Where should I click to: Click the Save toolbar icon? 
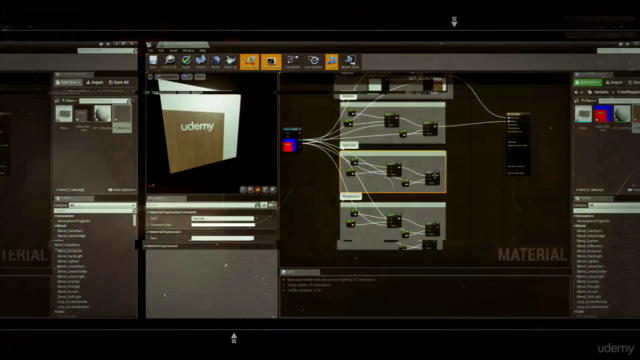(153, 62)
